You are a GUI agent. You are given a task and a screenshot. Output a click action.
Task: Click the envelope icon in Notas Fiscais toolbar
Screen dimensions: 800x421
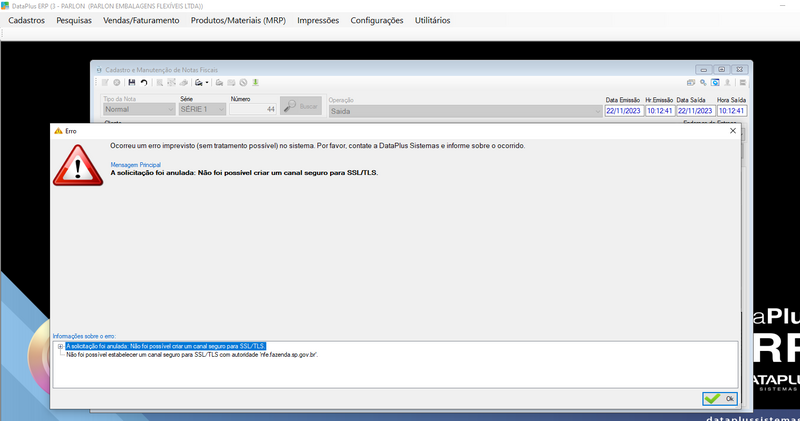pos(231,83)
